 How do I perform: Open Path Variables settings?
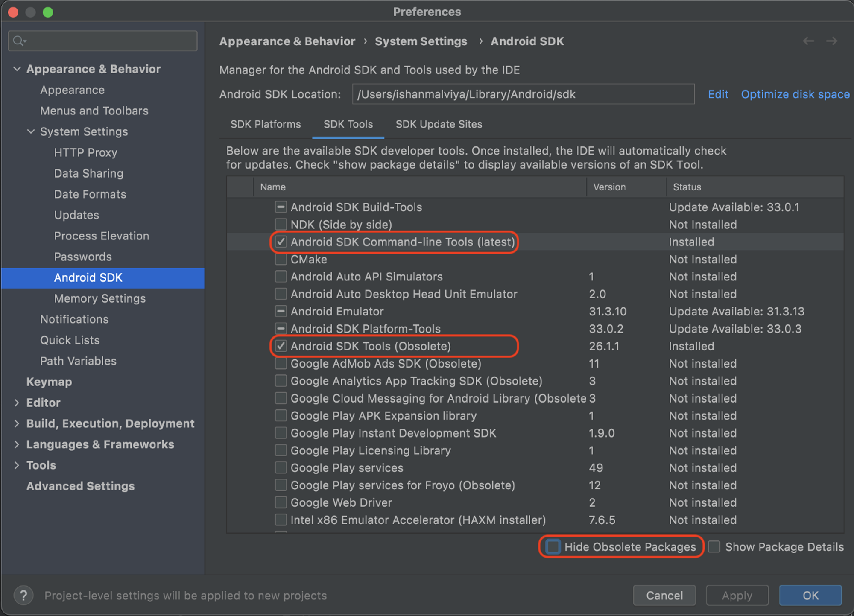tap(78, 361)
